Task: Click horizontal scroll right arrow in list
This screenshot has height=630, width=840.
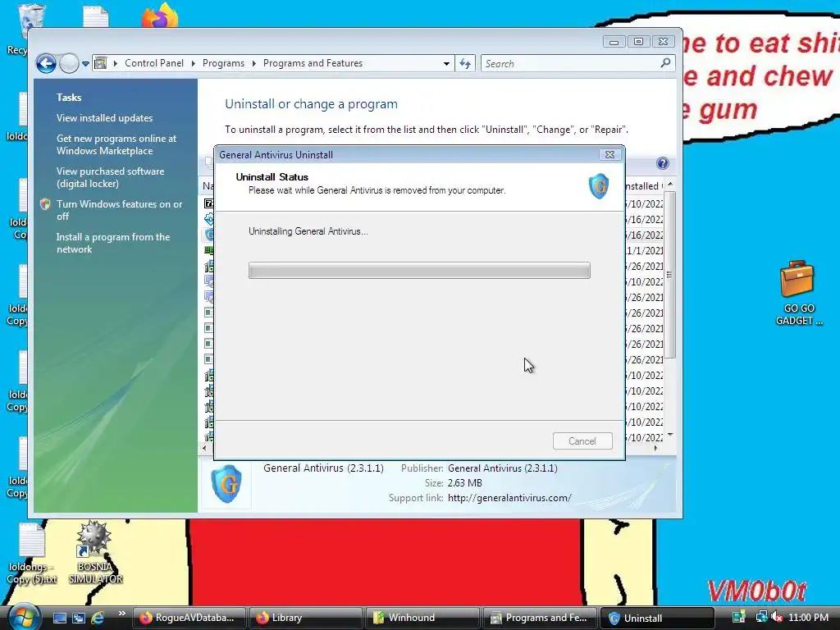Action: pos(656,448)
